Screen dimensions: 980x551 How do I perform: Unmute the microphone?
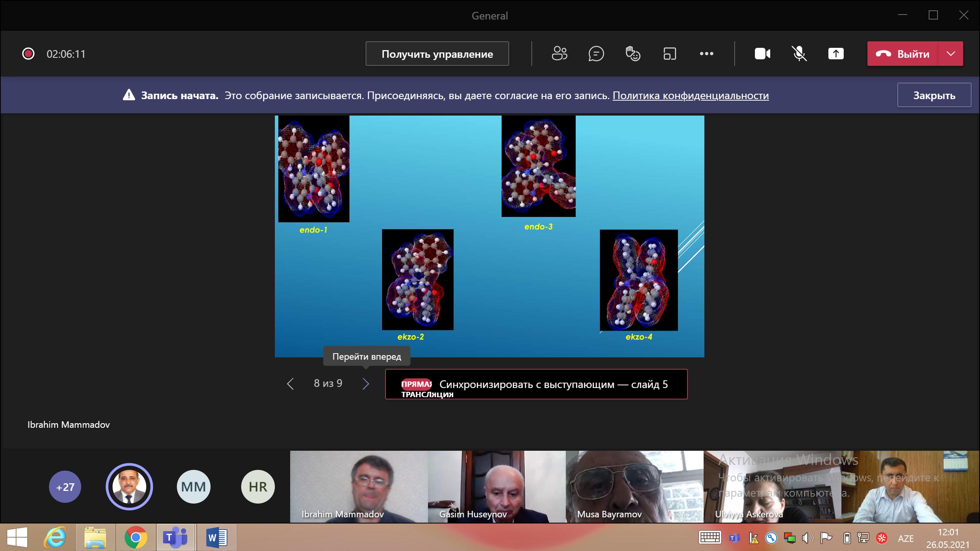tap(799, 54)
